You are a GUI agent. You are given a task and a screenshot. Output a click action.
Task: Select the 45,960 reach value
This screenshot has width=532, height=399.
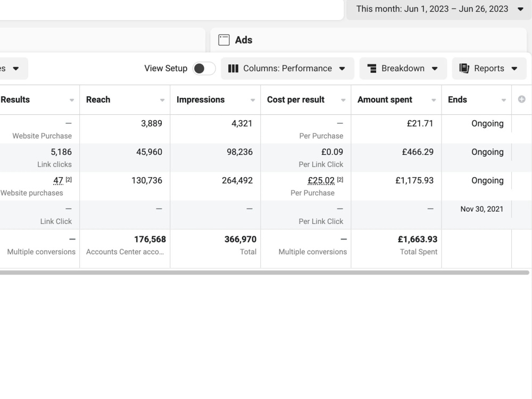(x=149, y=152)
